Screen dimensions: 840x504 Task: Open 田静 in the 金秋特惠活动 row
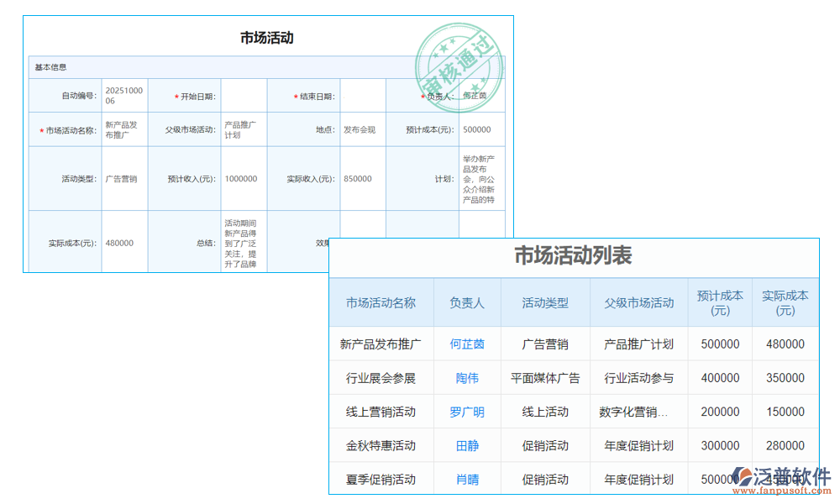pos(467,445)
